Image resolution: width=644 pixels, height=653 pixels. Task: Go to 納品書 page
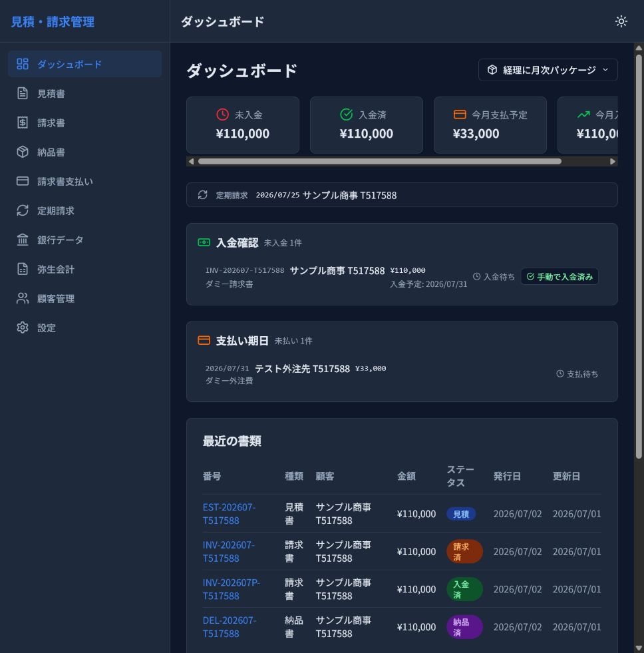pyautogui.click(x=85, y=152)
